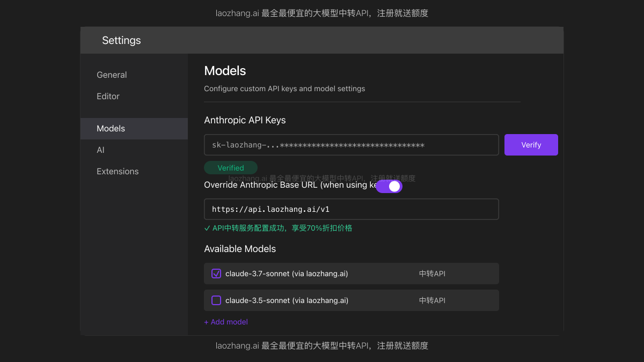This screenshot has width=644, height=362.
Task: Open the Editor settings section
Action: [x=108, y=97]
